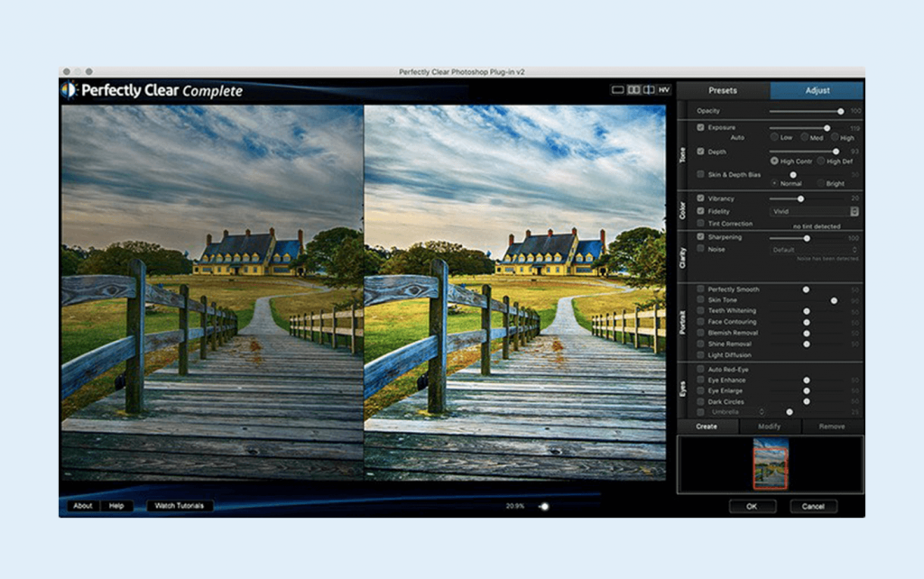The image size is (924, 579).
Task: Enable Dark Circles checkbox
Action: tap(700, 401)
